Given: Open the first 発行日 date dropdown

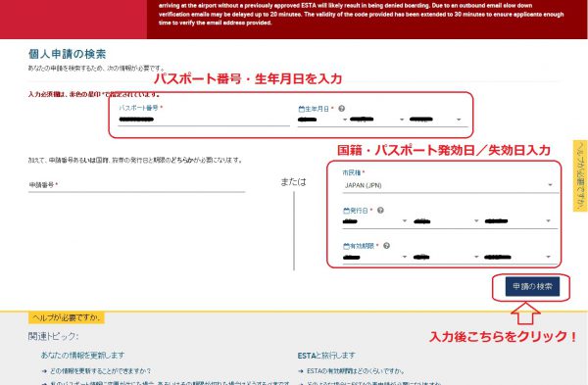Looking at the screenshot, I should (x=374, y=221).
